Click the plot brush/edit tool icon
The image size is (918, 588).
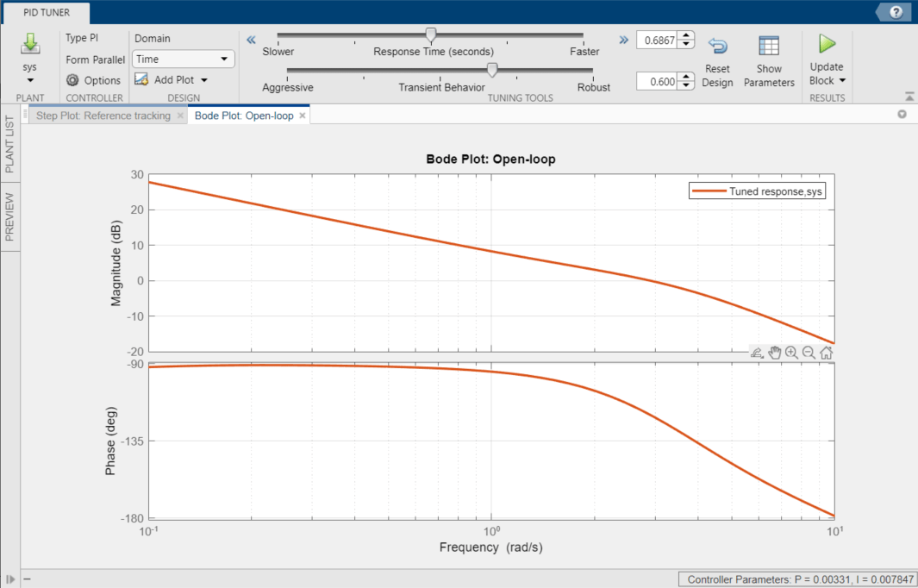coord(757,353)
